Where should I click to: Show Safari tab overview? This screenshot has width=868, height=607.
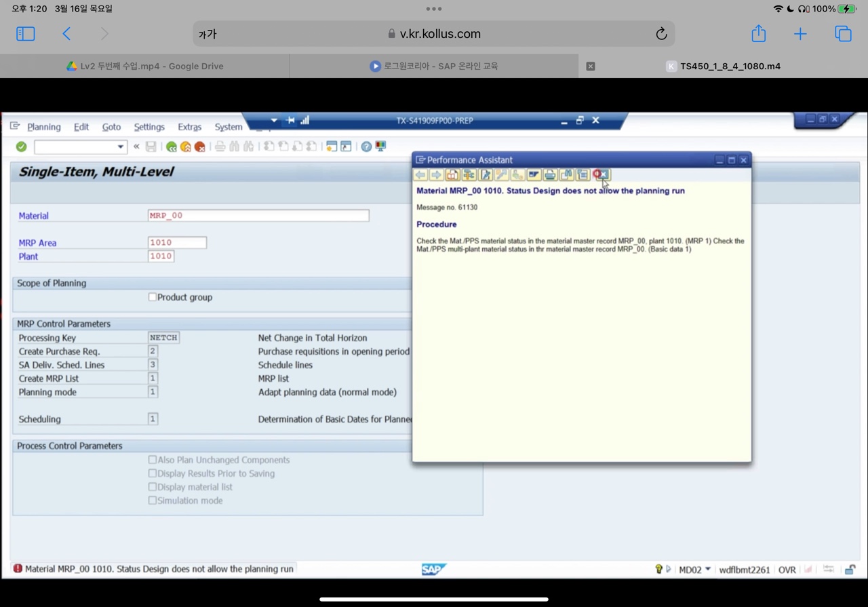point(843,33)
